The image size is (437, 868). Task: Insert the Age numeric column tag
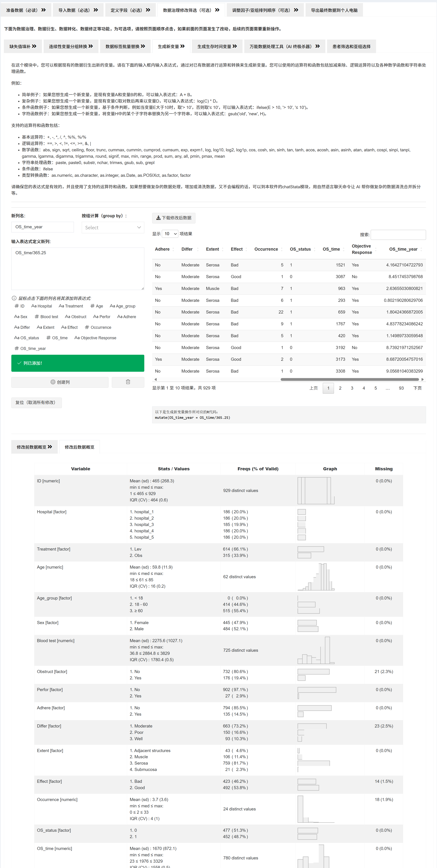coord(97,306)
